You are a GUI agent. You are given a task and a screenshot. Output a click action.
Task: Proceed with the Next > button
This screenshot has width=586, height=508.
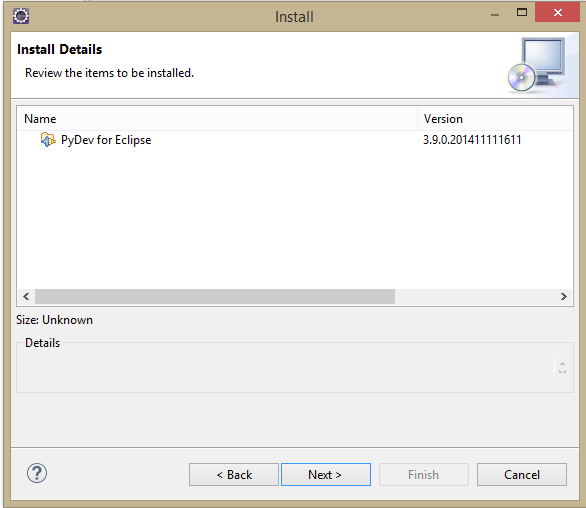pyautogui.click(x=326, y=475)
